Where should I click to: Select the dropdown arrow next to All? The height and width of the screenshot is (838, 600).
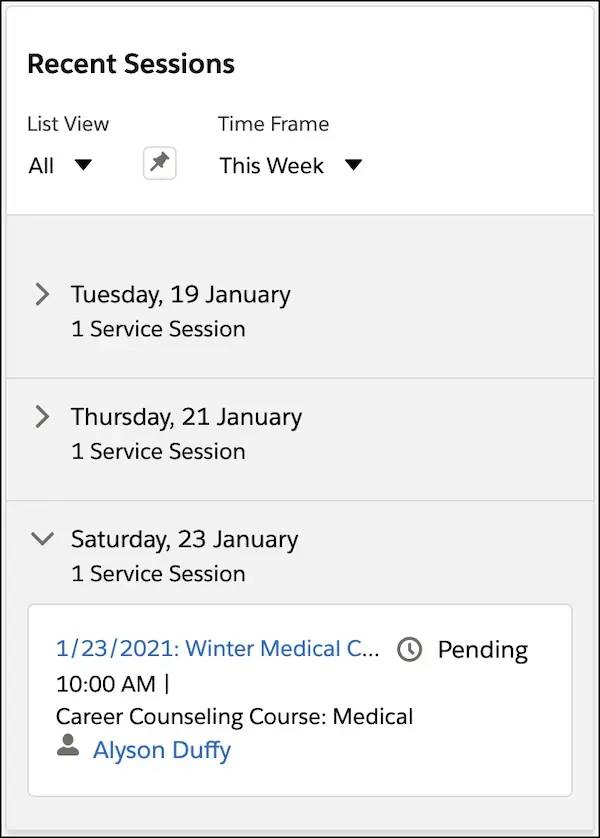tap(84, 166)
